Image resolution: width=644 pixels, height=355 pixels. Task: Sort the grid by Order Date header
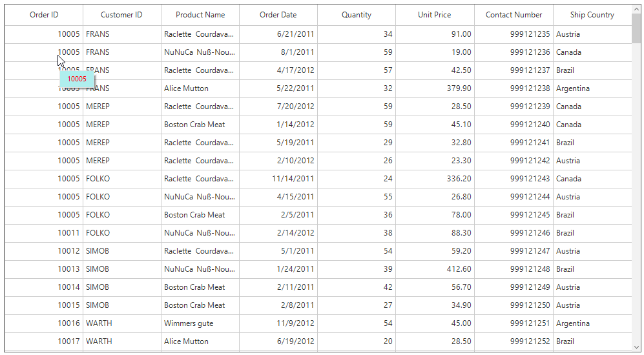278,15
